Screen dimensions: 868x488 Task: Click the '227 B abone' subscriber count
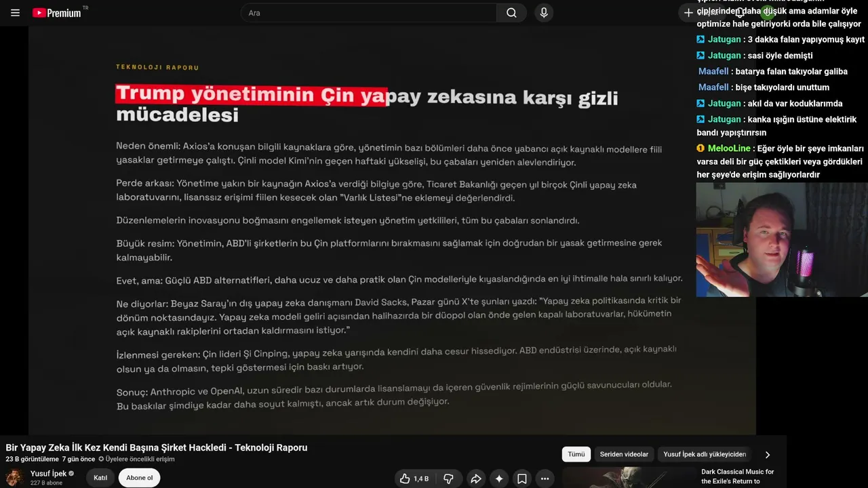pyautogui.click(x=46, y=483)
